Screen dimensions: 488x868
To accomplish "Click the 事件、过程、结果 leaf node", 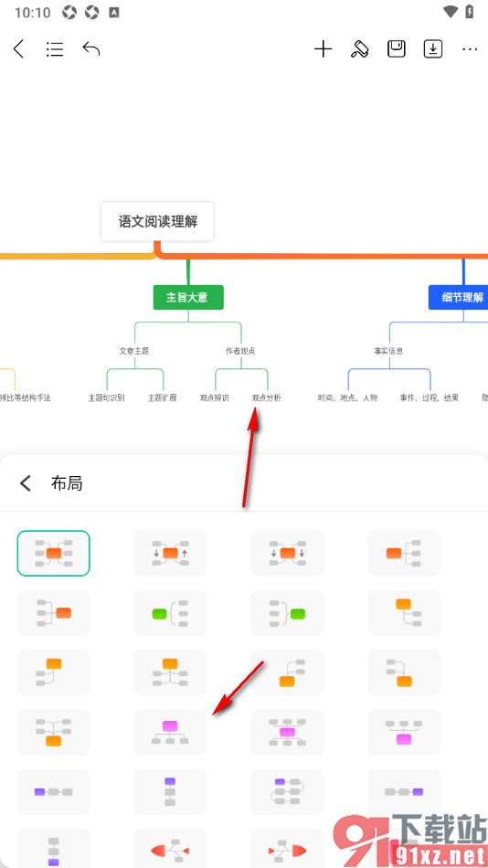I will coord(430,397).
